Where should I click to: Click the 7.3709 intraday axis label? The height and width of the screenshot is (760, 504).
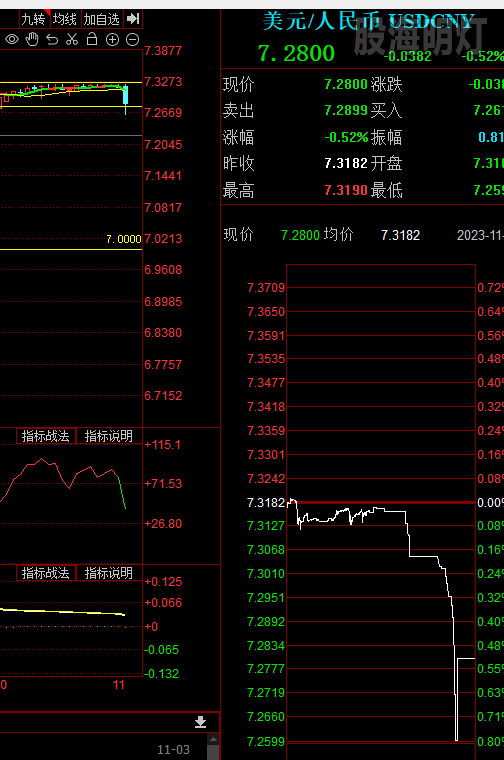tap(266, 288)
